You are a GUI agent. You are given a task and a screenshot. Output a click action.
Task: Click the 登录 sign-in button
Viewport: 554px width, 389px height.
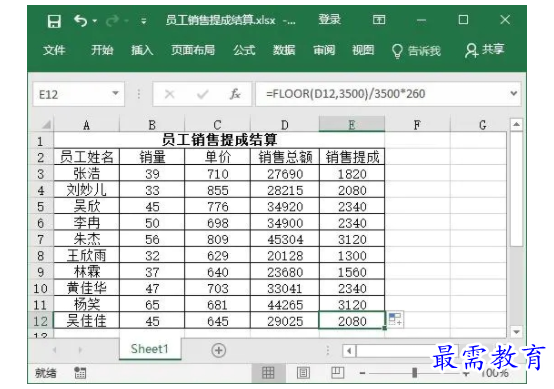click(329, 20)
